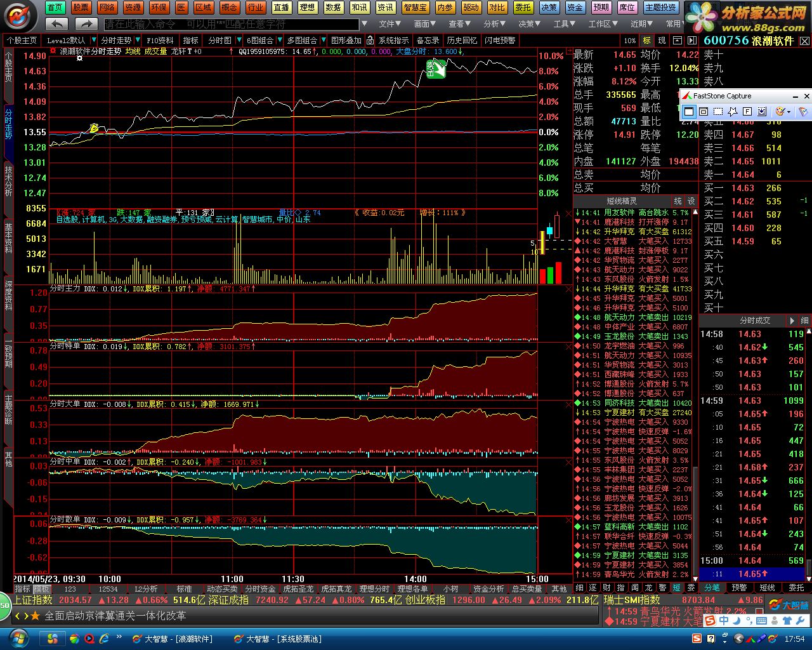The width and height of the screenshot is (812, 650).
Task: Click the 统 button in 短线精灵 header
Action: pyautogui.click(x=678, y=201)
